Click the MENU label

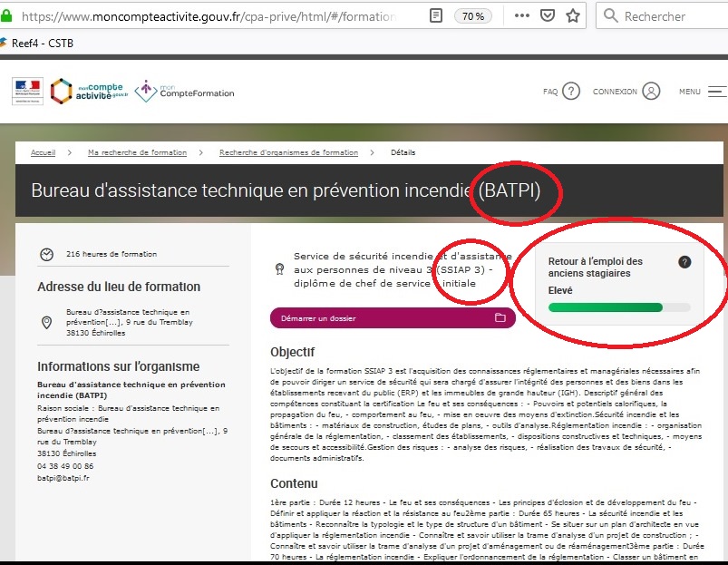(x=689, y=92)
